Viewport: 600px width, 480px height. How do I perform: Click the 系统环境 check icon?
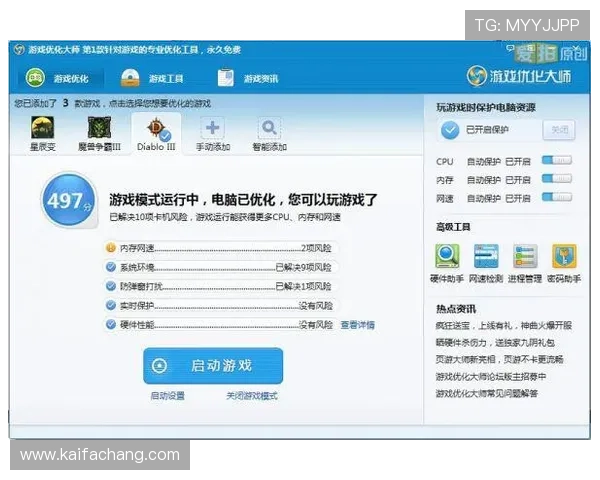pos(111,267)
